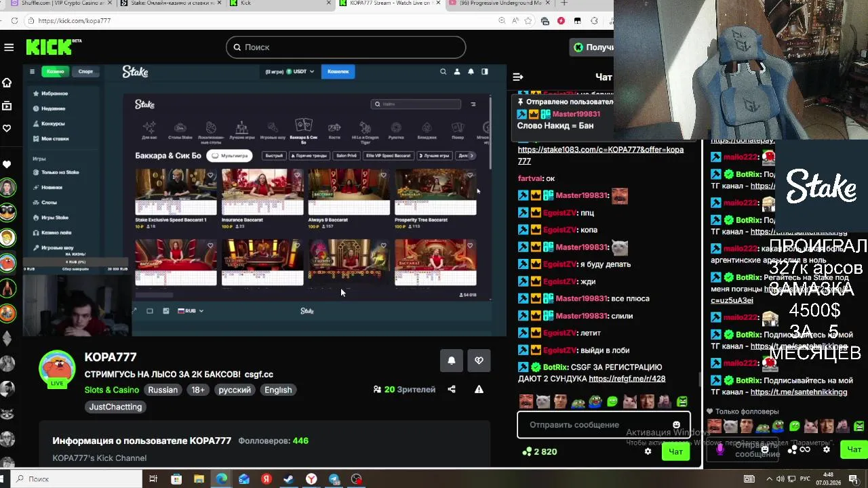Open the Insurance Baccarat game thumbnail

262,192
